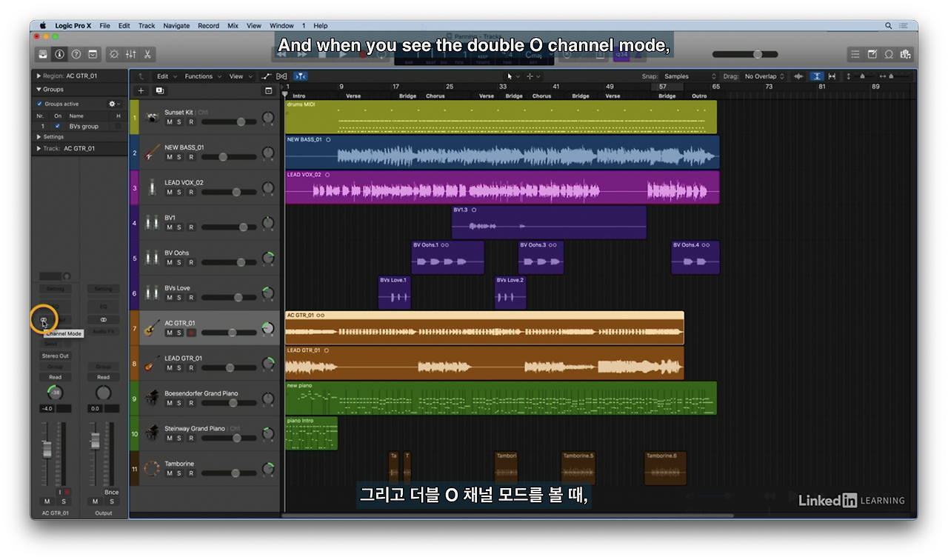Expand the Track: AC GTR_01 section
The width and height of the screenshot is (948, 560).
tap(39, 148)
